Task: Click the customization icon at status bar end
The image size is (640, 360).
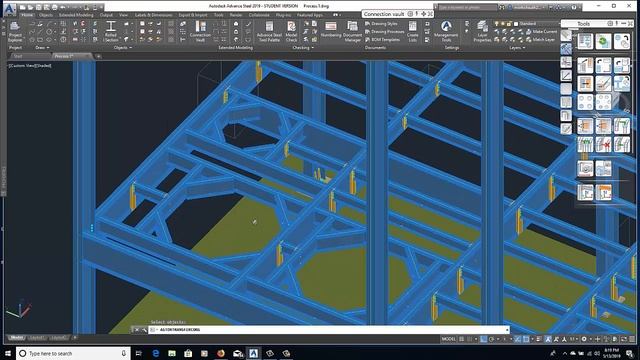Action: 632,339
